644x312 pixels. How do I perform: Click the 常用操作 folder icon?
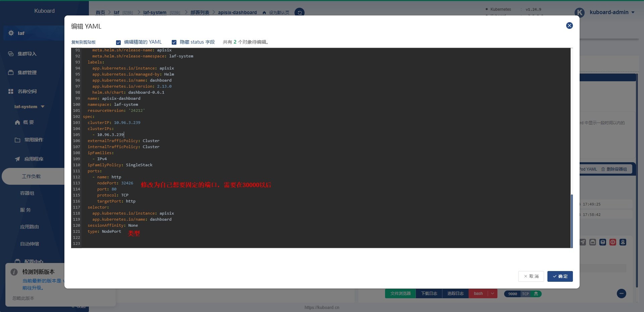(17, 140)
